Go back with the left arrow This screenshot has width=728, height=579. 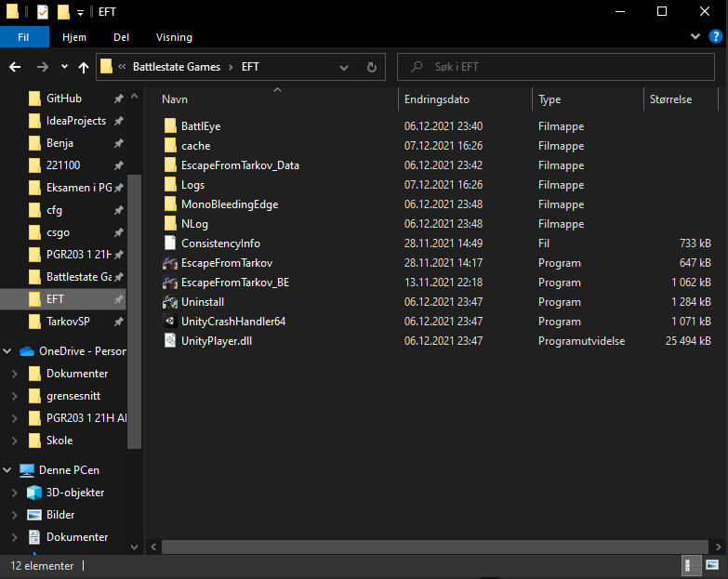point(15,67)
